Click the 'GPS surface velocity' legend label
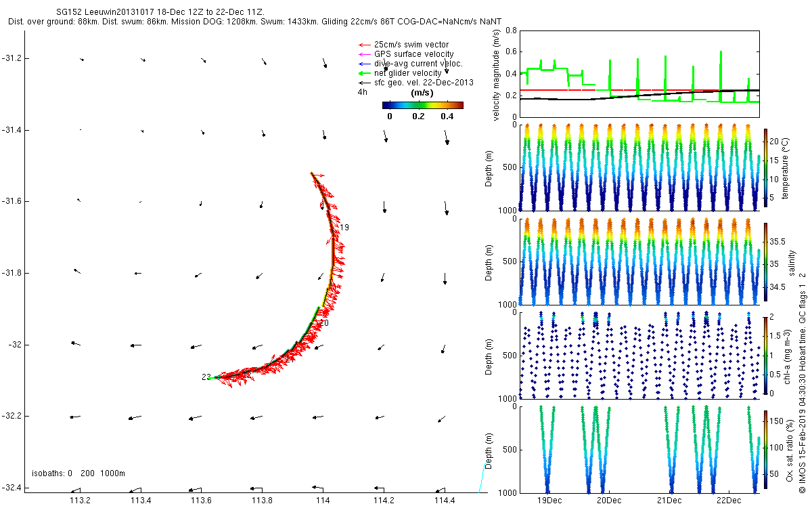Image resolution: width=812 pixels, height=508 pixels. tap(414, 54)
